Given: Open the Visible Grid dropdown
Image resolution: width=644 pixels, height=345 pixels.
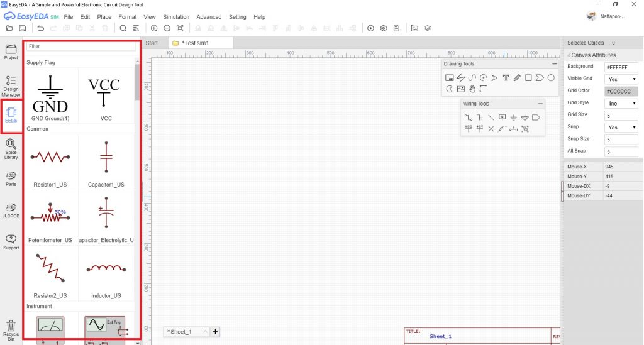Looking at the screenshot, I should 621,79.
